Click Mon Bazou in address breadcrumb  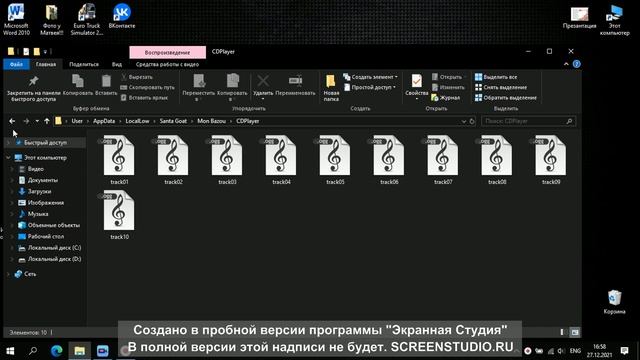211,121
